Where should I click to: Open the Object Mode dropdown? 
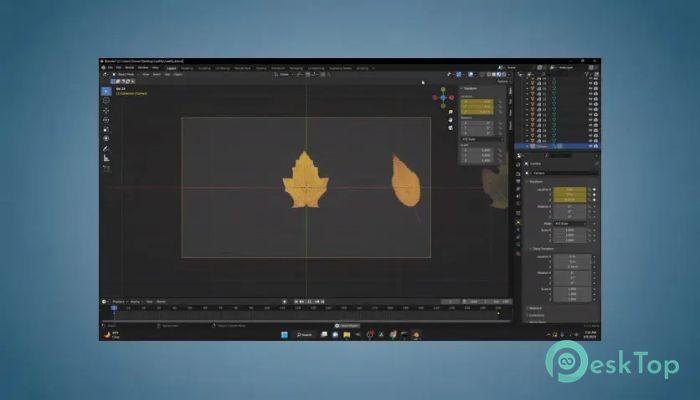[125, 75]
